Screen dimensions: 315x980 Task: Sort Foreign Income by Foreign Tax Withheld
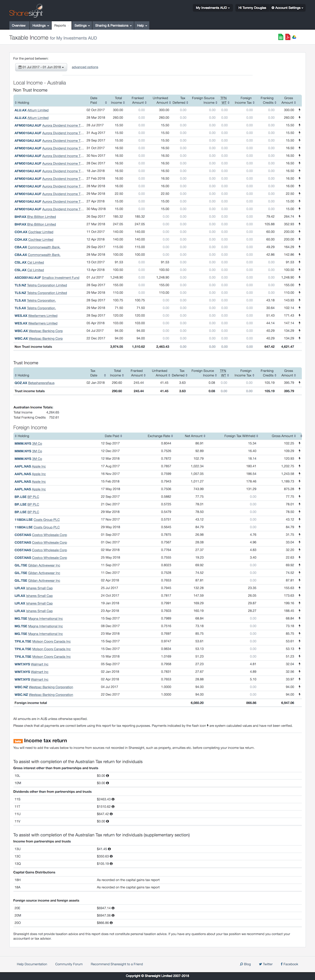pos(241,436)
